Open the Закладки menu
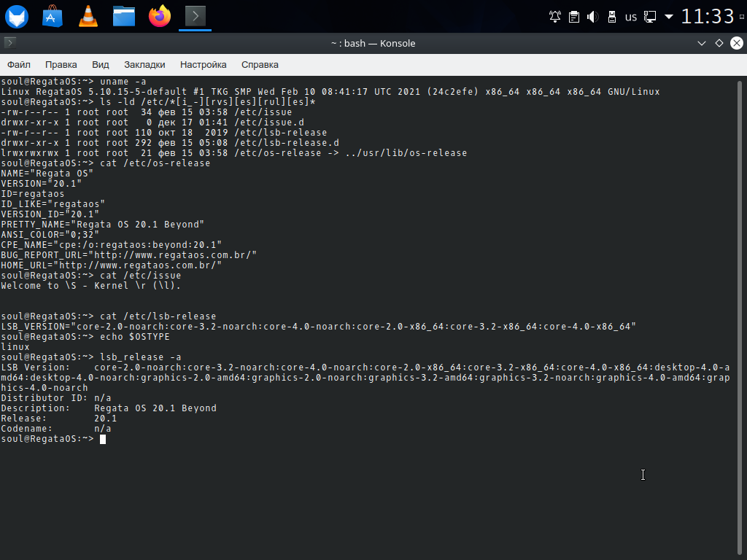Viewport: 747px width, 560px height. point(144,65)
